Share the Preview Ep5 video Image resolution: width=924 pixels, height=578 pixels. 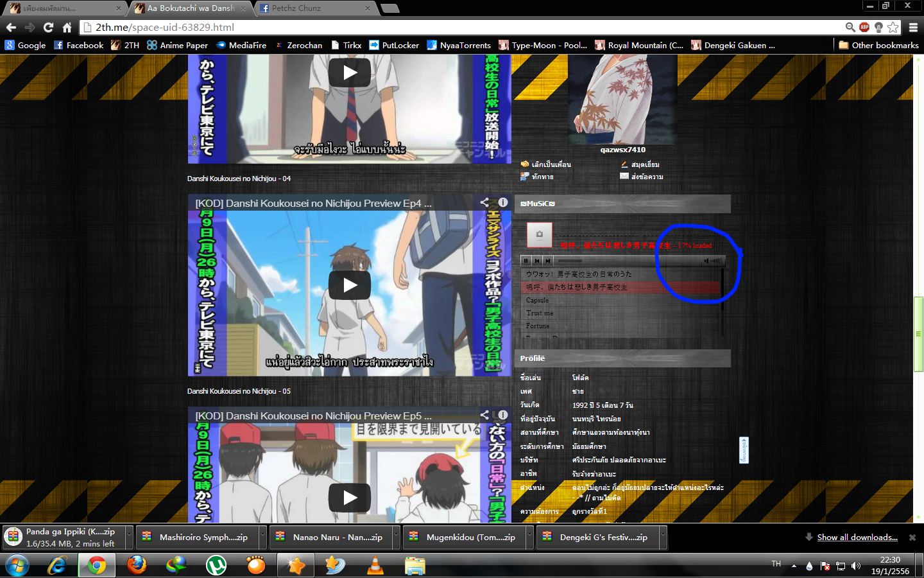(x=484, y=415)
